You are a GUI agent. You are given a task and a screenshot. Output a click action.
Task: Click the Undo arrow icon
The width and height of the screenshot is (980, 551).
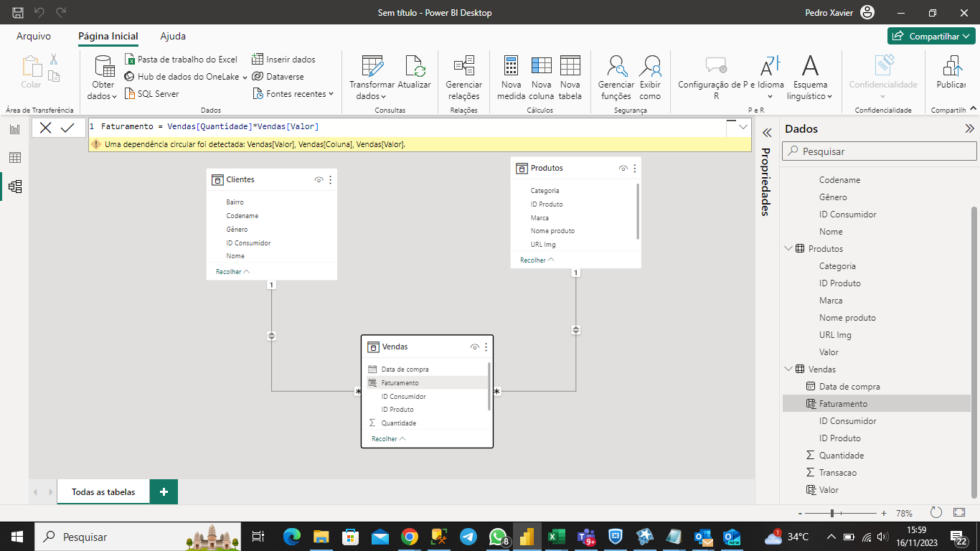coord(39,12)
